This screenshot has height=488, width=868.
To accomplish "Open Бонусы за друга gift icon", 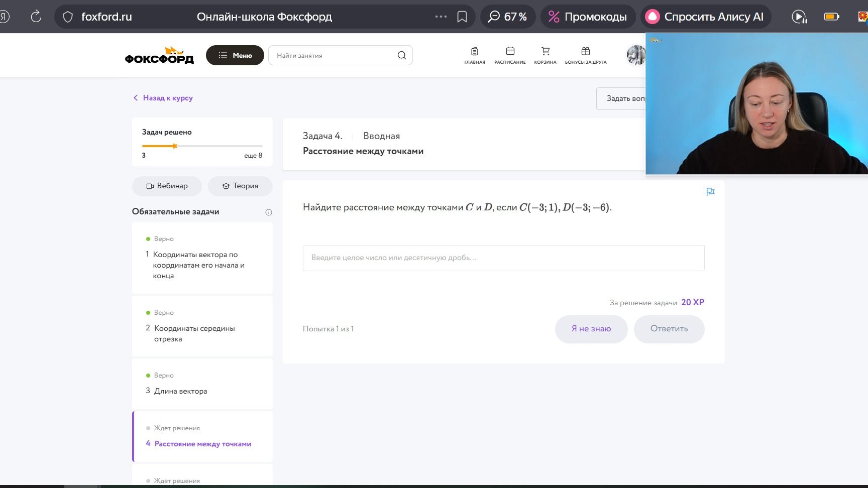I will (586, 55).
